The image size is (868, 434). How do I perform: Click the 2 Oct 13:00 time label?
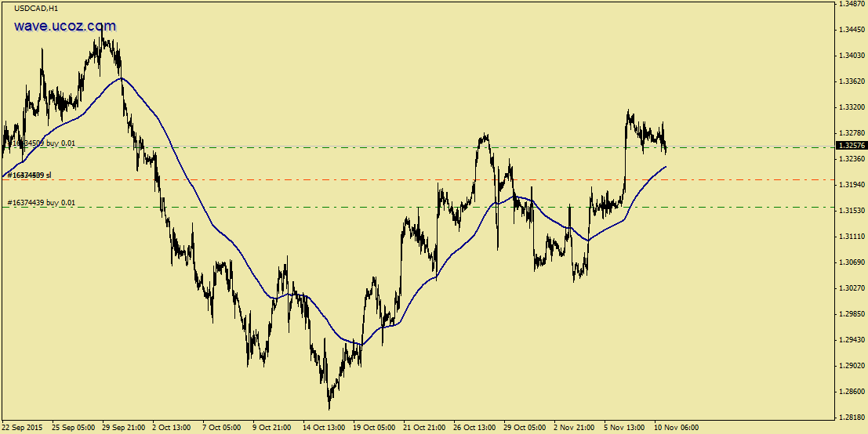tap(173, 428)
